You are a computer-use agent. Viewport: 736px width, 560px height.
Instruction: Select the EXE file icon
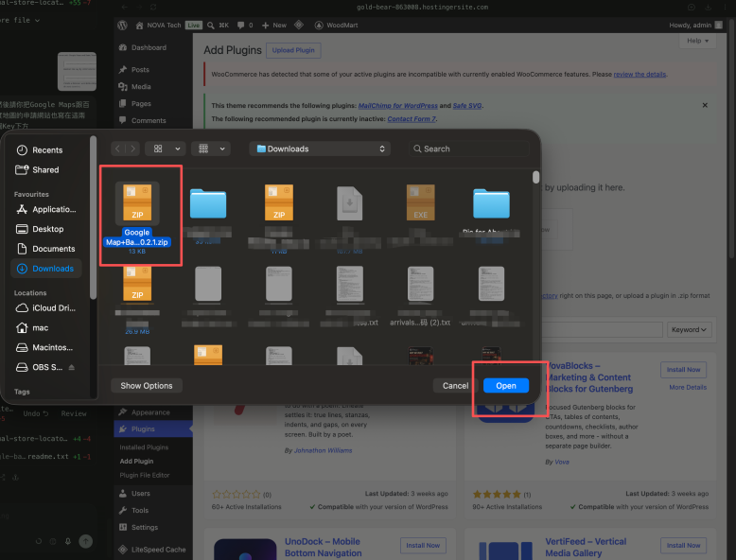point(420,202)
